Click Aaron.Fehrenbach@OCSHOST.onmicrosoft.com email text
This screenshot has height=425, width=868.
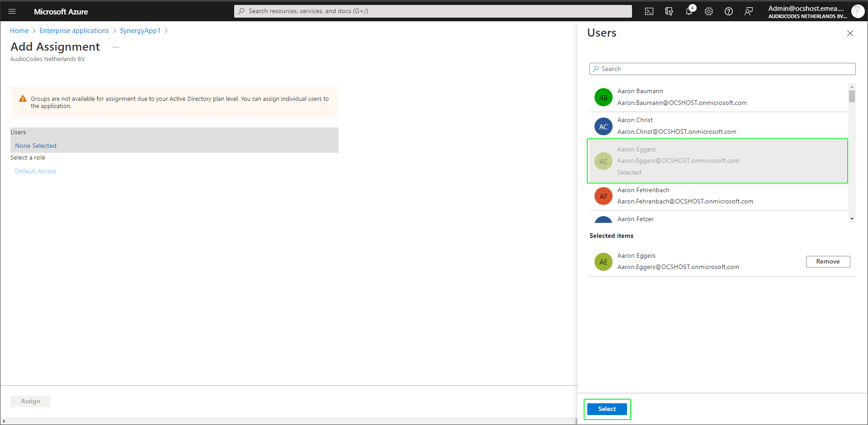685,202
